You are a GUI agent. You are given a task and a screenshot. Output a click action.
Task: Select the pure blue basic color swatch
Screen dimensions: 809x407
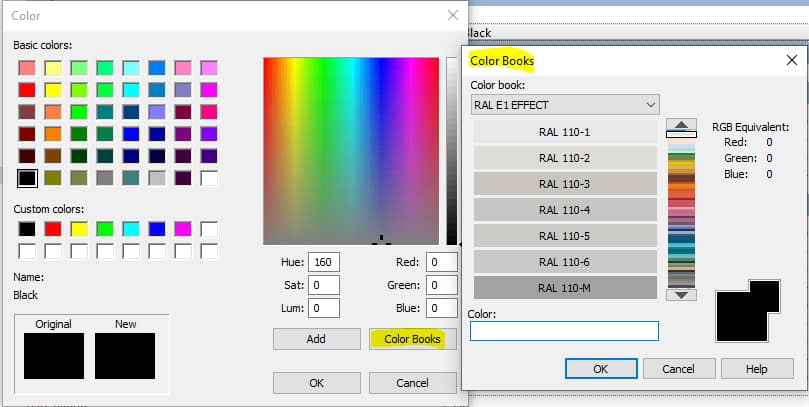pos(131,134)
